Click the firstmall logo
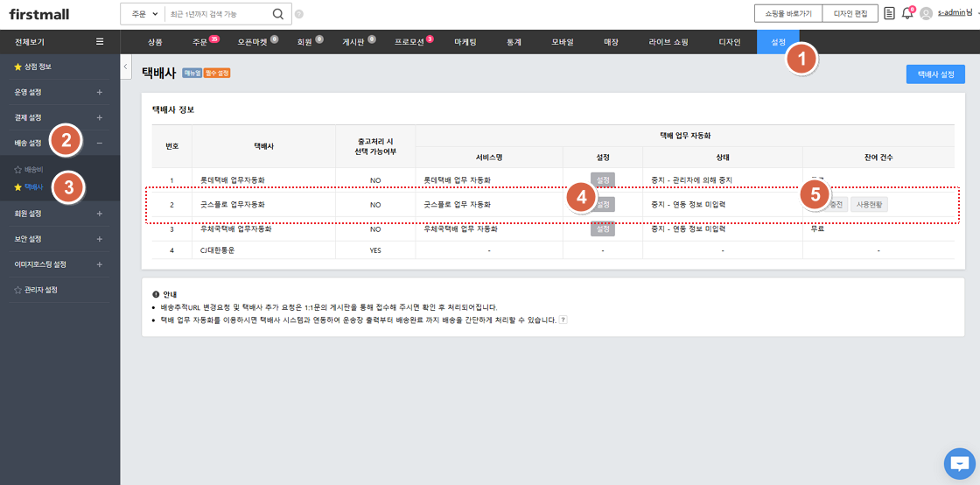980x485 pixels. coord(39,14)
